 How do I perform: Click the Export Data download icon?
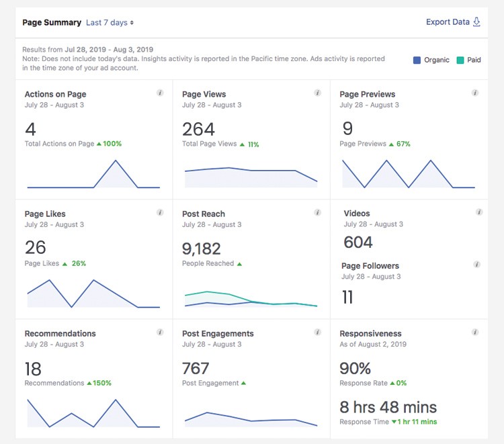click(x=476, y=22)
